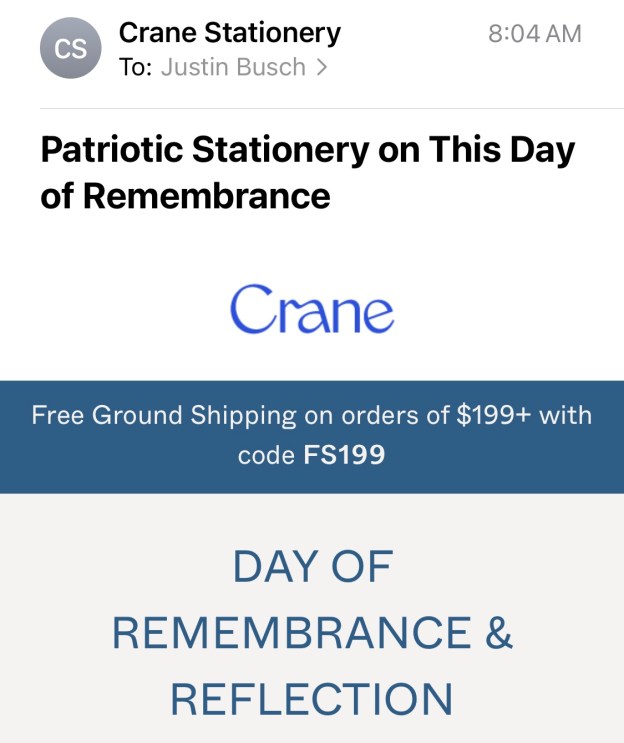
Task: Tap the "REMEMBRANCE &" heading line
Action: [312, 633]
